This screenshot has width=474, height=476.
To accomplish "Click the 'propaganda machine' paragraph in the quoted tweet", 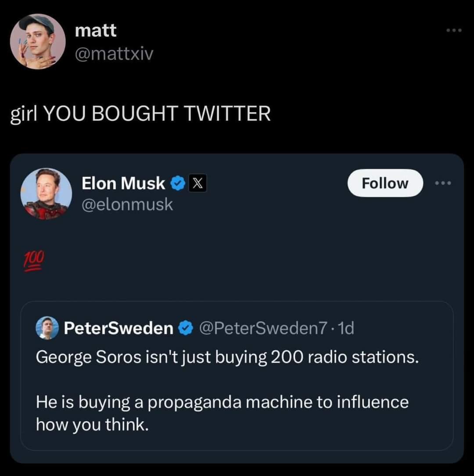I will [222, 413].
